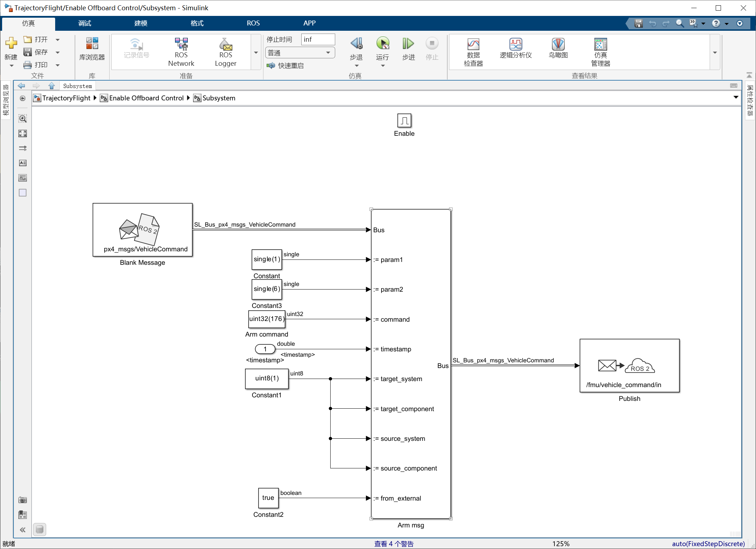Click the navigate back arrow in canvas toolbar

[x=21, y=86]
